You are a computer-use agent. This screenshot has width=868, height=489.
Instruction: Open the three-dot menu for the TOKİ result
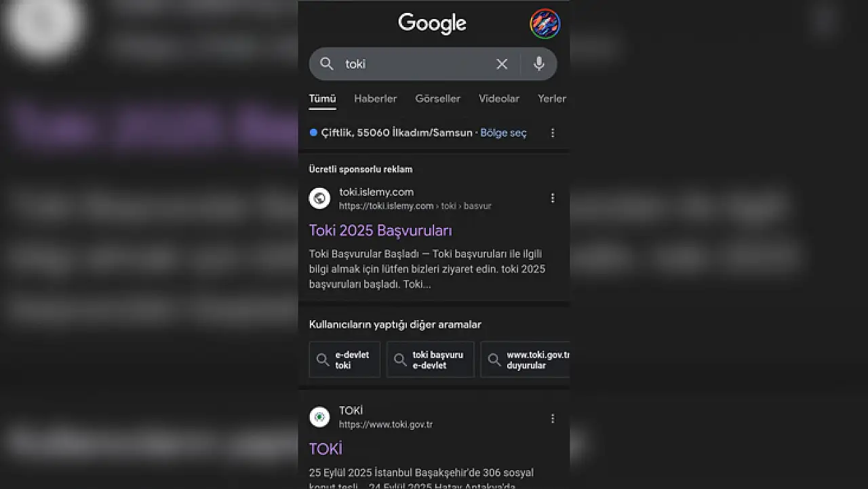(553, 418)
